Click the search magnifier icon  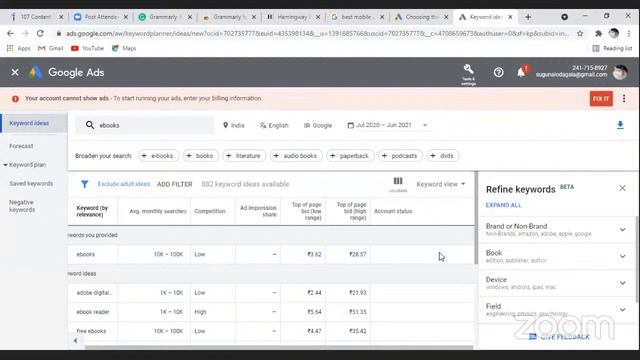click(90, 125)
